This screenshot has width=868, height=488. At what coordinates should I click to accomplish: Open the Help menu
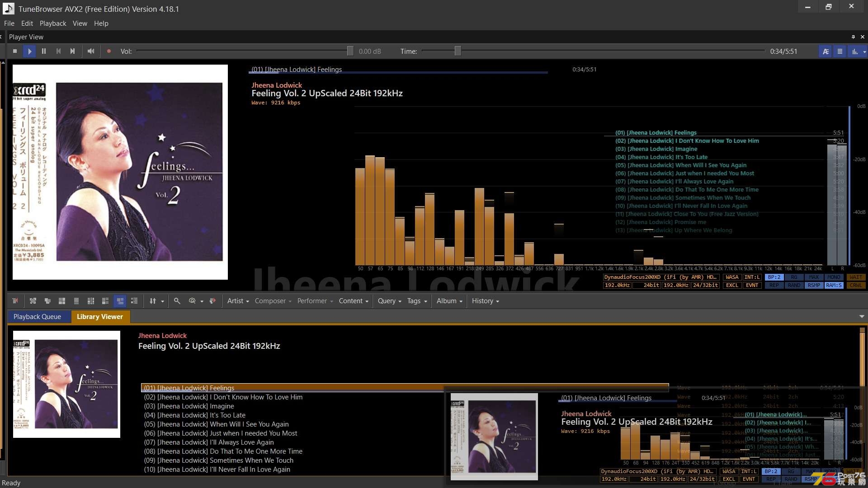(x=101, y=23)
